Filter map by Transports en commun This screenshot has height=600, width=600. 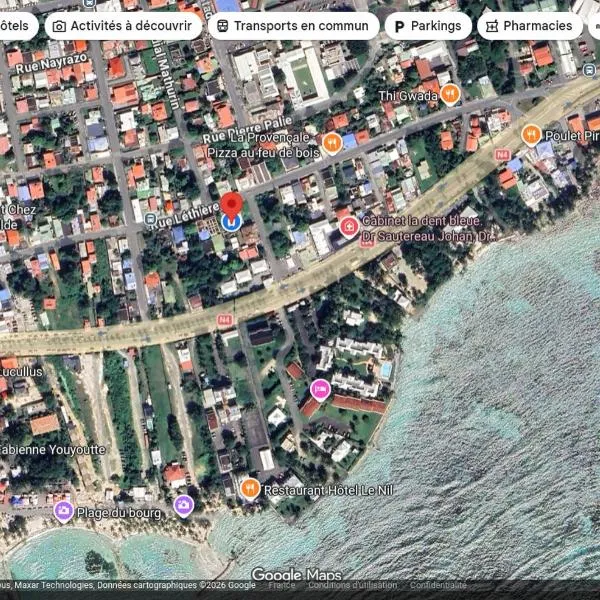pos(293,26)
